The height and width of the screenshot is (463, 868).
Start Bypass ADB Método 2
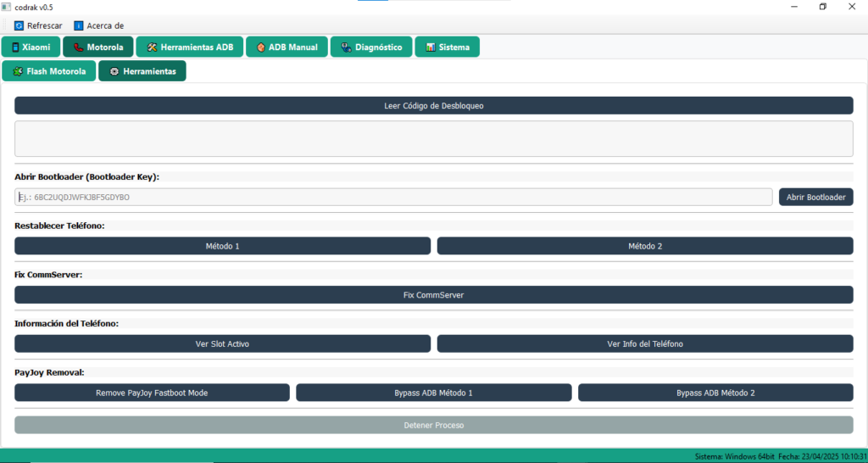(715, 393)
